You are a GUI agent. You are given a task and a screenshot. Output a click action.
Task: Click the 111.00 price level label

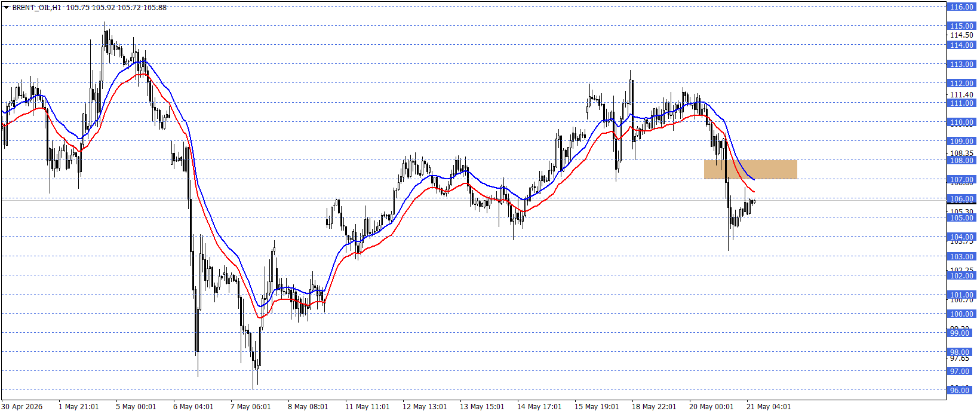point(961,103)
